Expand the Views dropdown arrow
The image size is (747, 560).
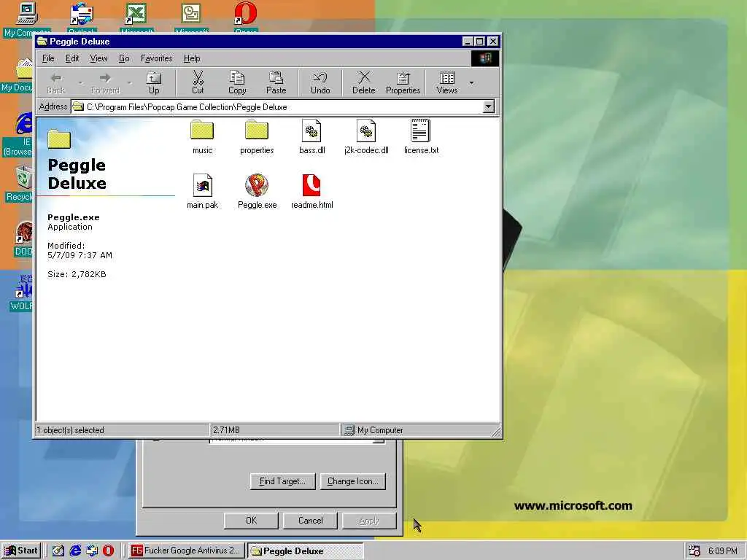point(471,83)
